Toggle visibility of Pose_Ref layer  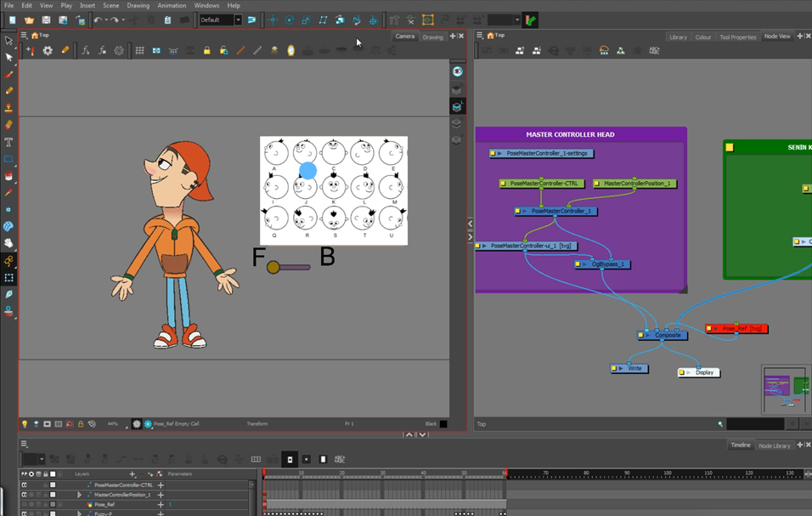25,504
